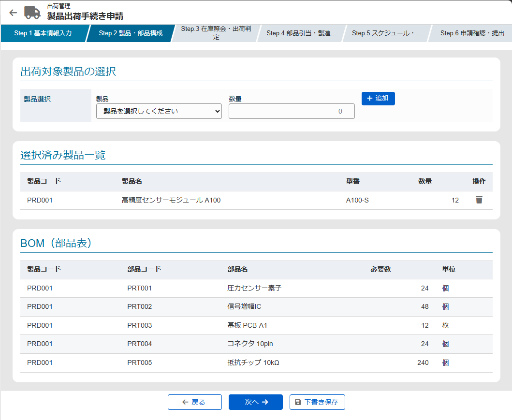Click part name 抵抗チップ 10kΩ

(253, 362)
